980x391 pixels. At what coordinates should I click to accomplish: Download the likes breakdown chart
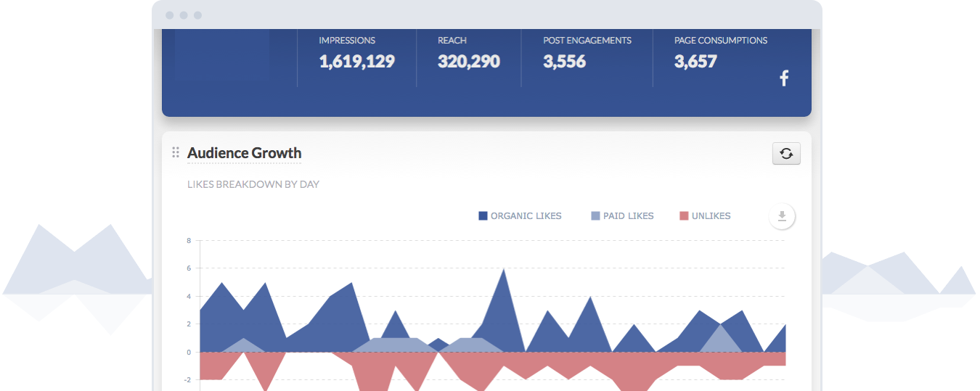point(782,215)
